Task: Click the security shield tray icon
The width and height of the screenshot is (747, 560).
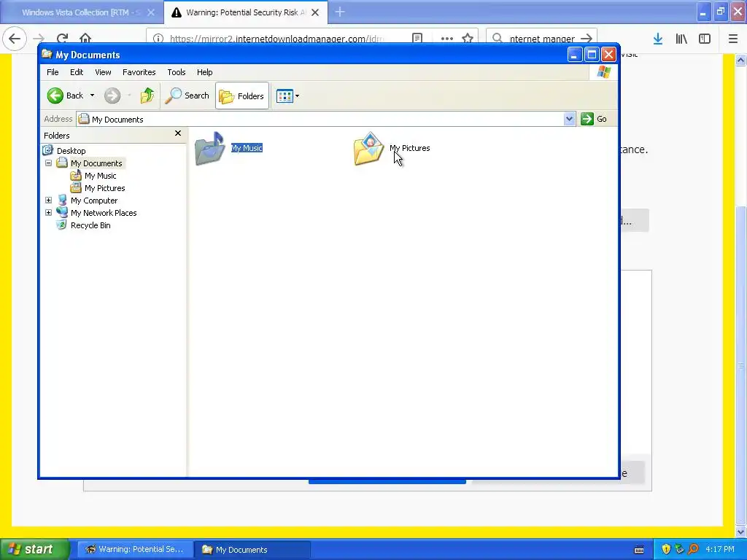Action: [666, 549]
